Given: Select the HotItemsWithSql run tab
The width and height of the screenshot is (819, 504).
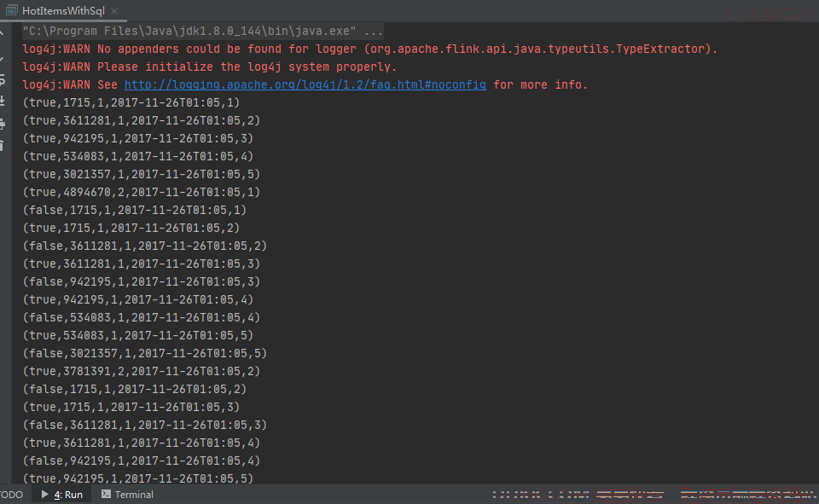Looking at the screenshot, I should [63, 10].
